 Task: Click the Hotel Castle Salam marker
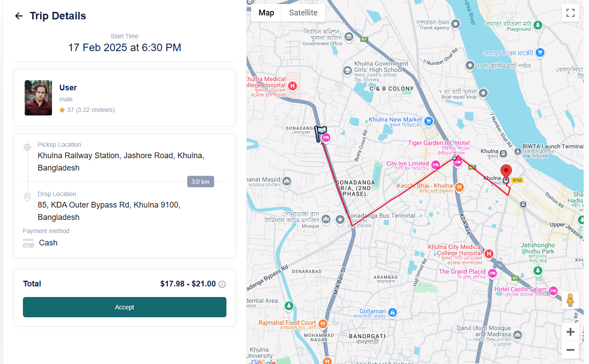553,291
